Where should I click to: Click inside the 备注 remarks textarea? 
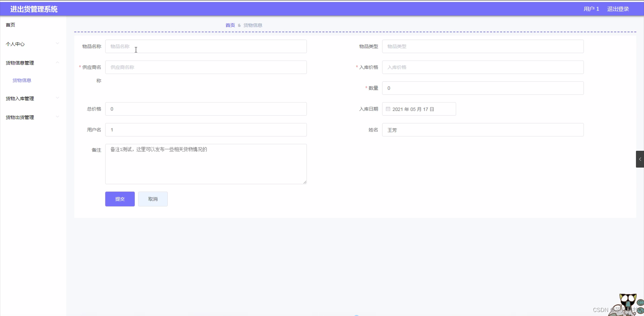click(206, 164)
